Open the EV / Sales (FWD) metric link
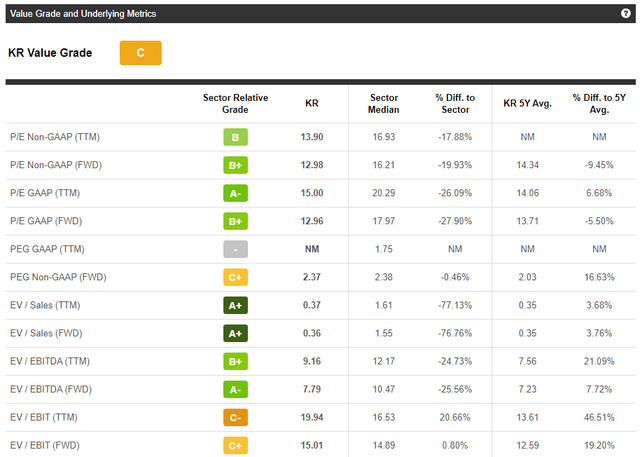Screen dimensions: 640x457 click(x=44, y=333)
